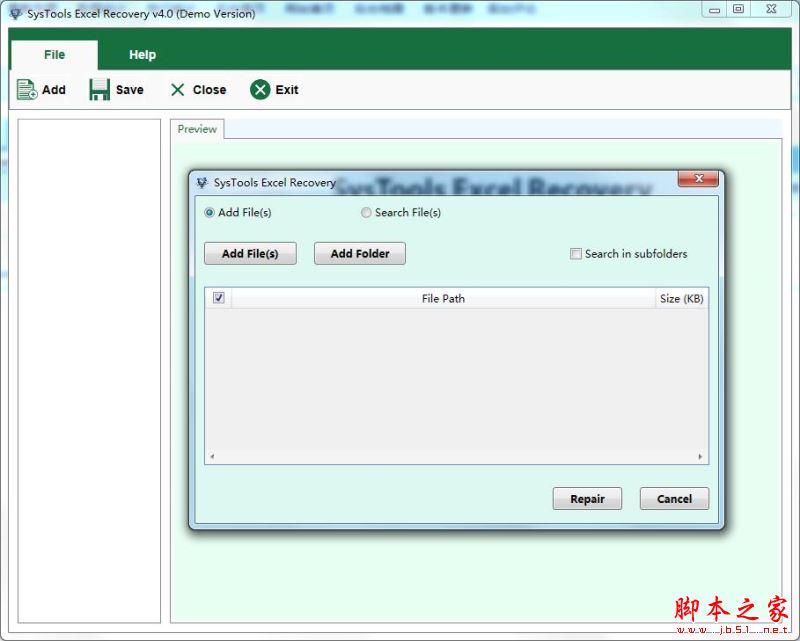The width and height of the screenshot is (800, 641).
Task: Select the Add File(s) radio button
Action: tap(209, 212)
